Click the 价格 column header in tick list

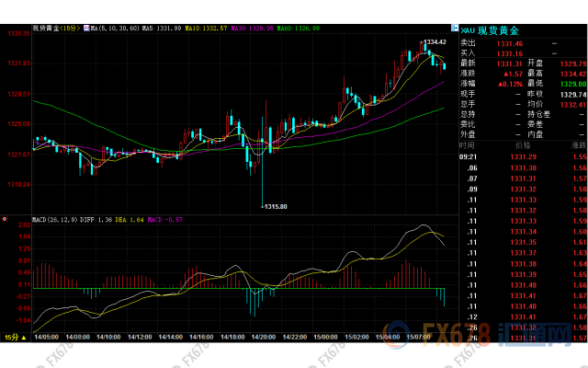[522, 145]
